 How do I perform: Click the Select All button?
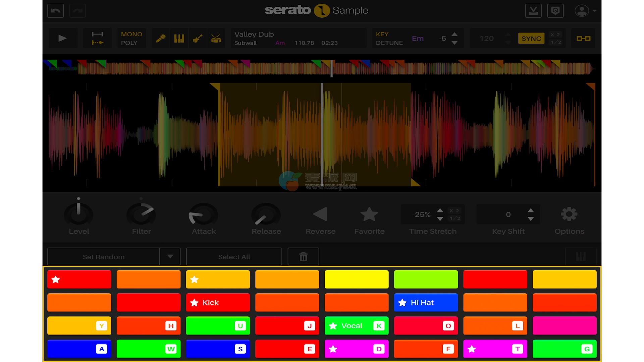tap(234, 257)
